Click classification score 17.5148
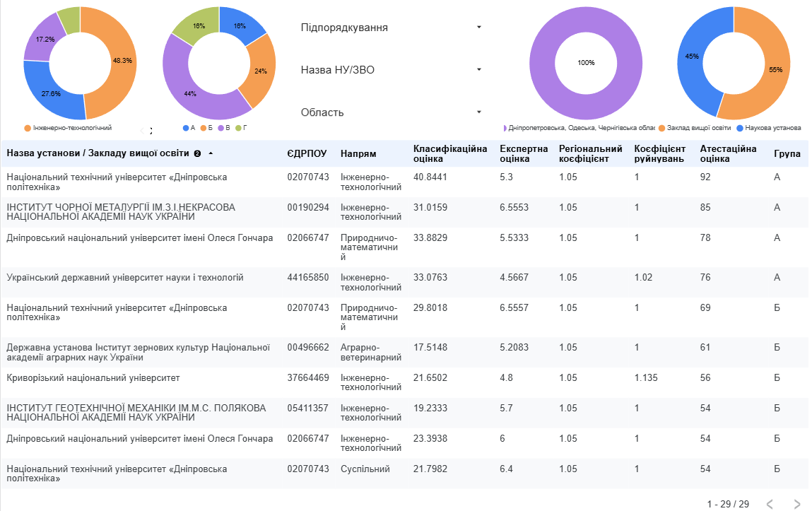 (430, 348)
